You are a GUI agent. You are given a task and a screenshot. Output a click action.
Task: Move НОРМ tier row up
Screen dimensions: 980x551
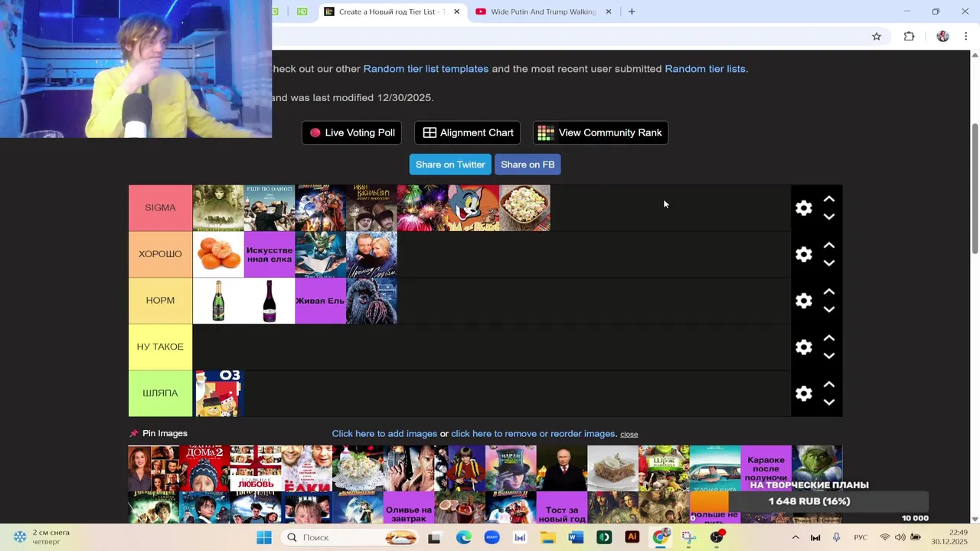[828, 292]
